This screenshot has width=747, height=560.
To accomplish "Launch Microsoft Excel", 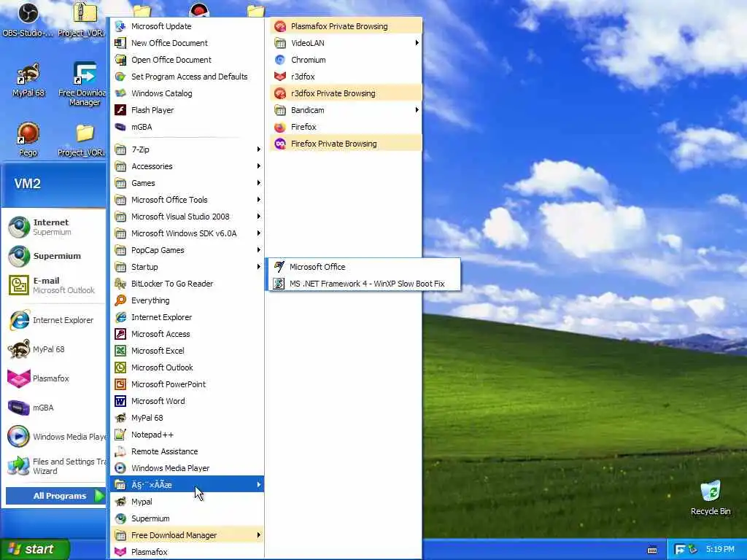I will click(187, 351).
